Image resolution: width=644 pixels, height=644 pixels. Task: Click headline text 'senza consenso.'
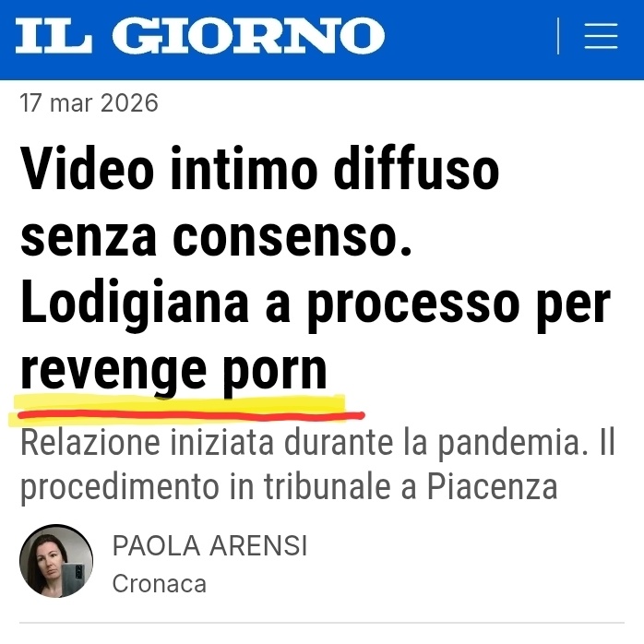click(x=216, y=237)
